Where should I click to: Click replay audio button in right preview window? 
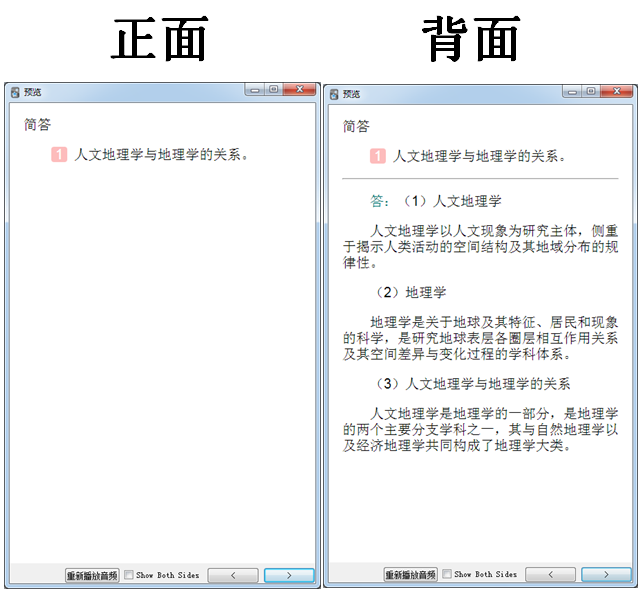click(410, 575)
